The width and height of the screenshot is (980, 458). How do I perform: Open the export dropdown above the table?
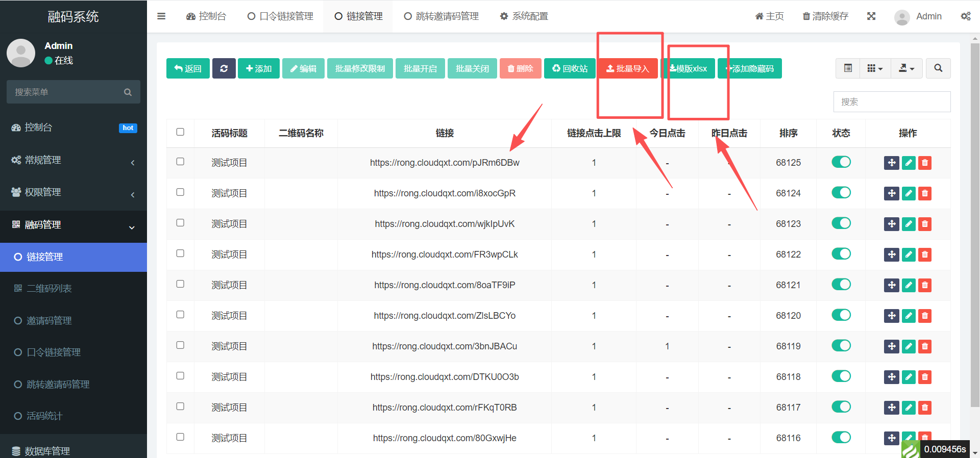906,68
